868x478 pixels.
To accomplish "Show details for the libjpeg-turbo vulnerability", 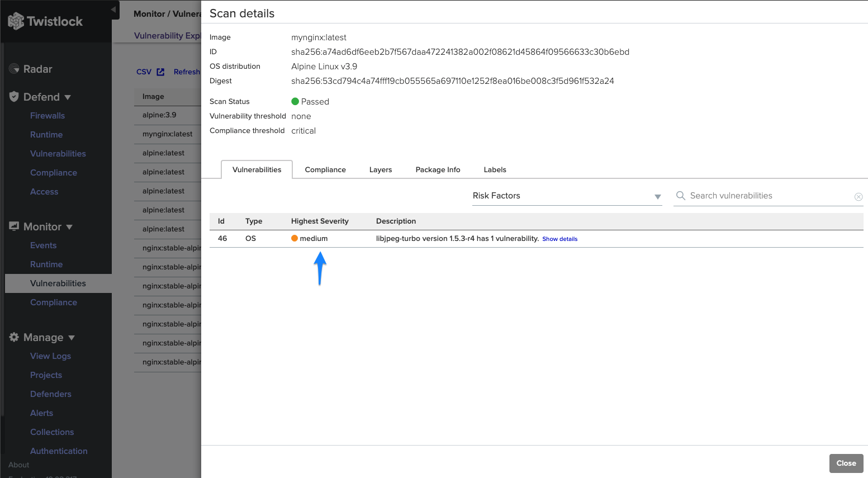I will [559, 239].
